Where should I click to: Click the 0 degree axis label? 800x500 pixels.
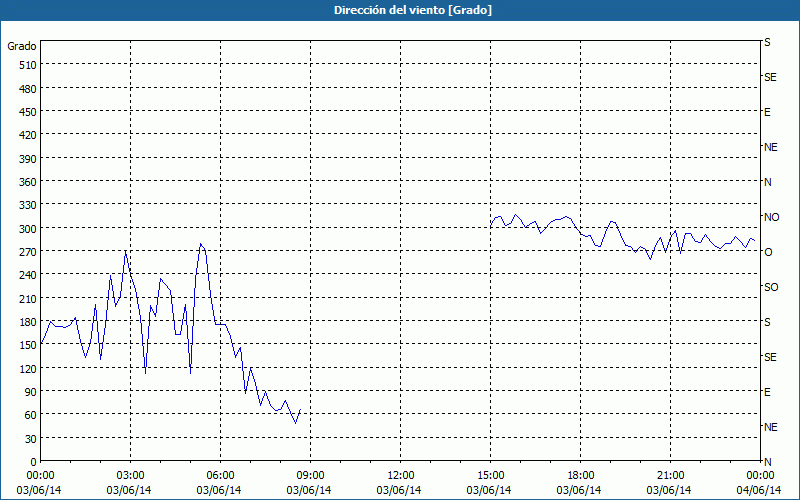tap(34, 462)
